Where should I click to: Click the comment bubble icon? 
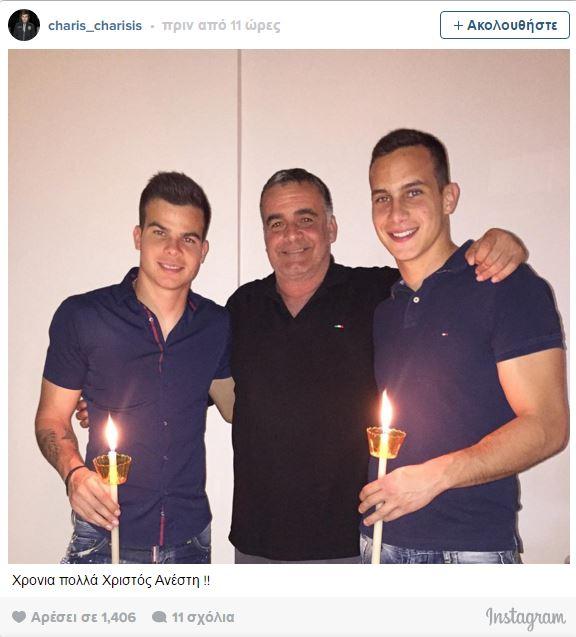(159, 617)
